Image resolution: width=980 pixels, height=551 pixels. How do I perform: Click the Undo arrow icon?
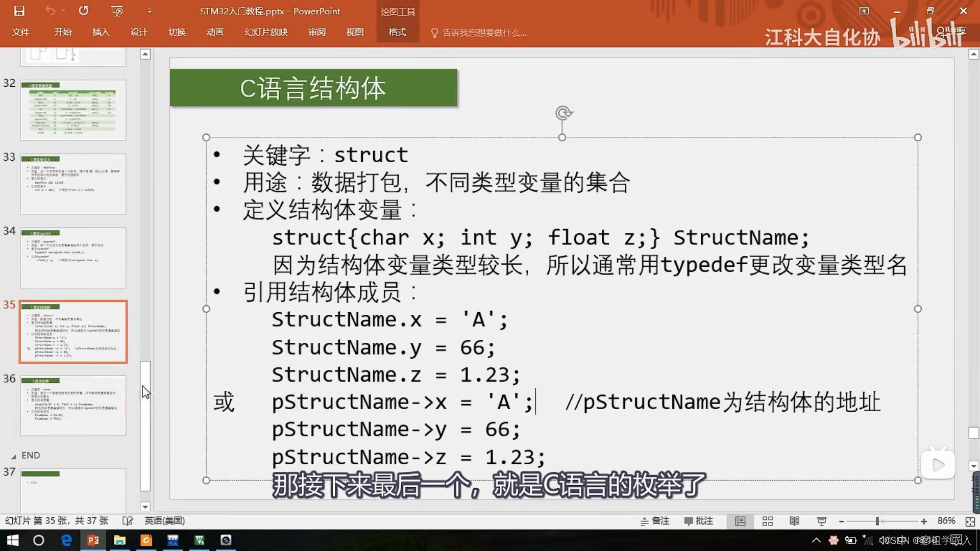(50, 11)
